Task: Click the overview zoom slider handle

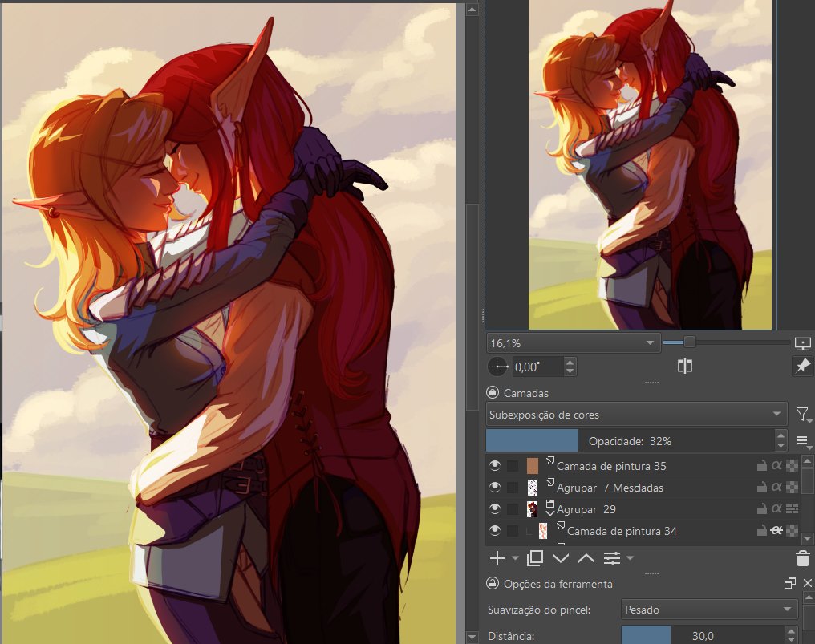Action: click(690, 342)
